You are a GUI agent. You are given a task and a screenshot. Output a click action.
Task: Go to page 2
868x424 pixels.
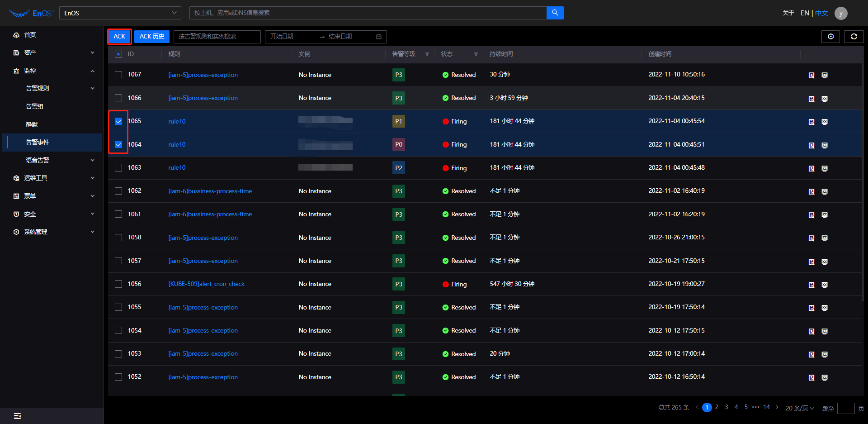(717, 407)
